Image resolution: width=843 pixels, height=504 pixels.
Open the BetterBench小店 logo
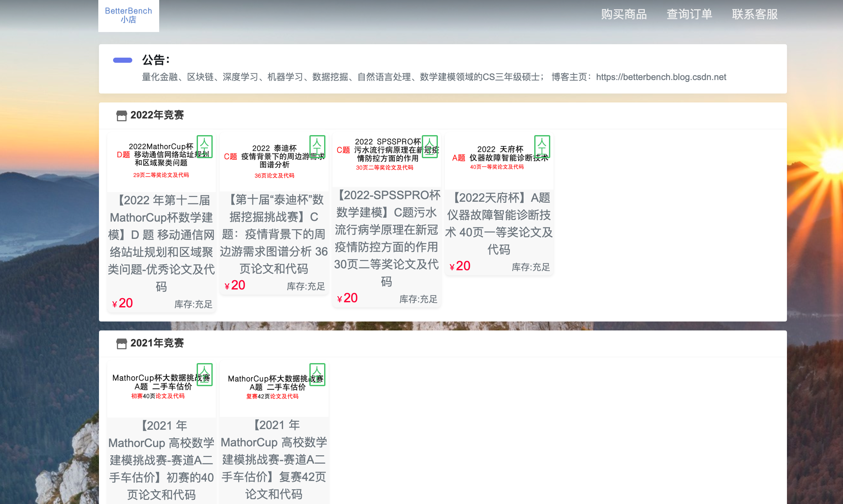[x=128, y=15]
